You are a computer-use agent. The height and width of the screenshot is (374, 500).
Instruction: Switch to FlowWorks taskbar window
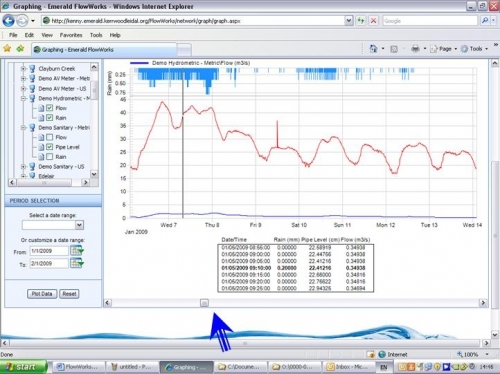[x=79, y=367]
